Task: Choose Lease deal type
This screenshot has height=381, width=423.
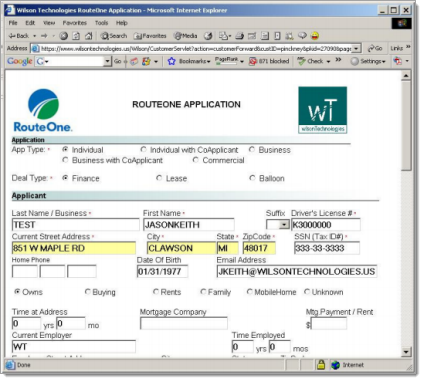Action: point(159,178)
